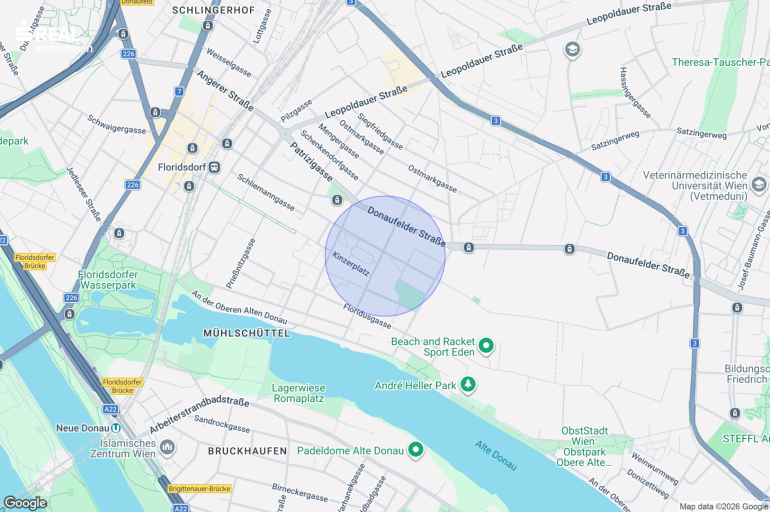
Task: Select the Padeldome Alte Donau marker
Action: coord(416,450)
